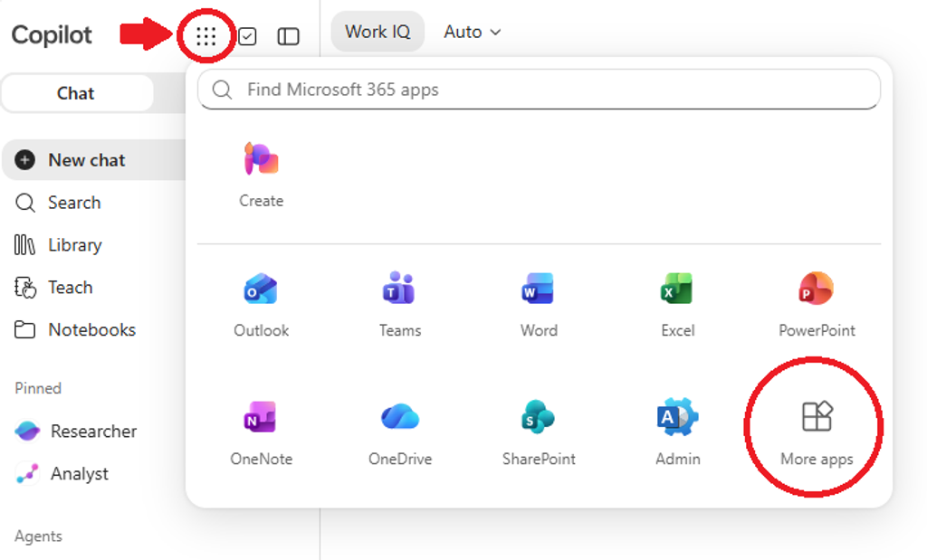Launch Admin center from the app grid
Viewport: 927px width, 560px height.
tap(677, 433)
